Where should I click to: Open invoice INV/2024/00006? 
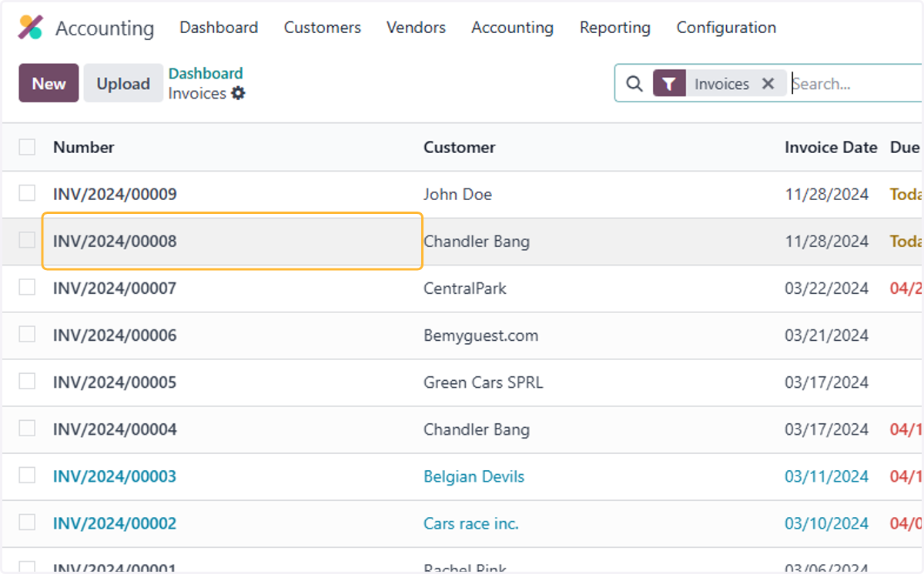pos(115,335)
